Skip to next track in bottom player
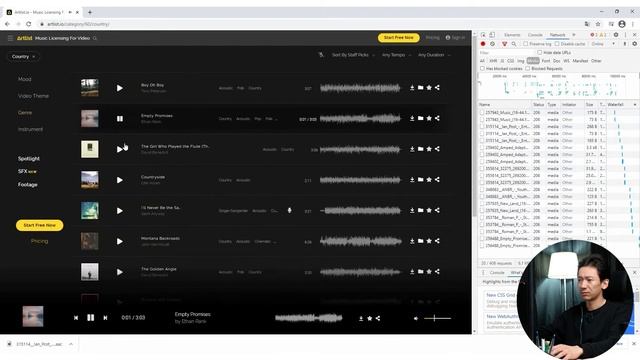640x360 pixels. (105, 318)
